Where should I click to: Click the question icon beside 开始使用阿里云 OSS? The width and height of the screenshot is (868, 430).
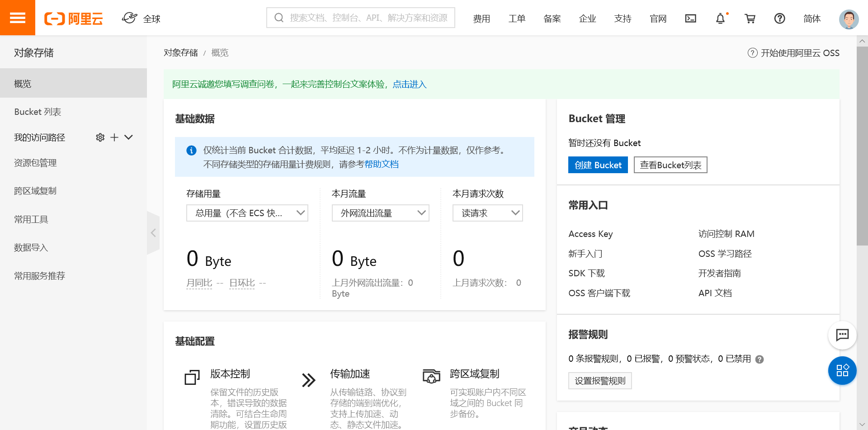point(752,53)
